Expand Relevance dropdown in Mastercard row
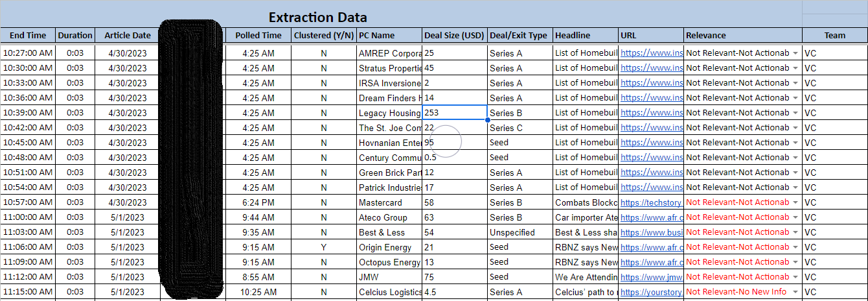 [795, 202]
